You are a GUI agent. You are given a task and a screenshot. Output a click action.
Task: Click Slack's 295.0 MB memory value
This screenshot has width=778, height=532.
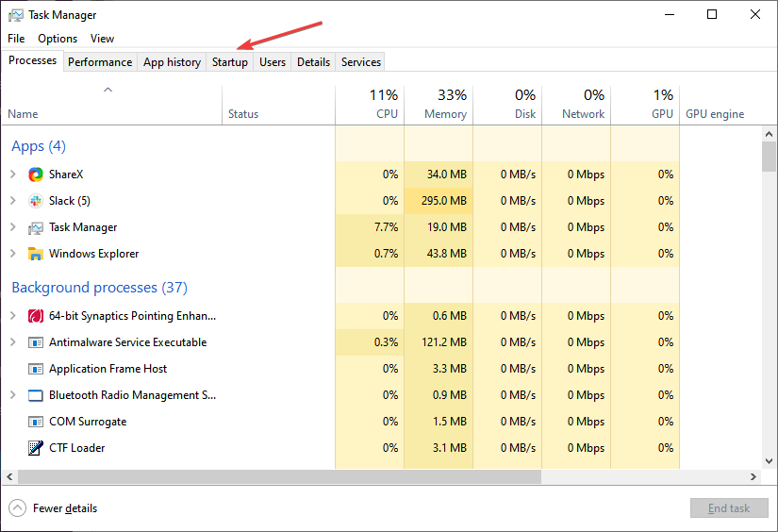(x=443, y=201)
